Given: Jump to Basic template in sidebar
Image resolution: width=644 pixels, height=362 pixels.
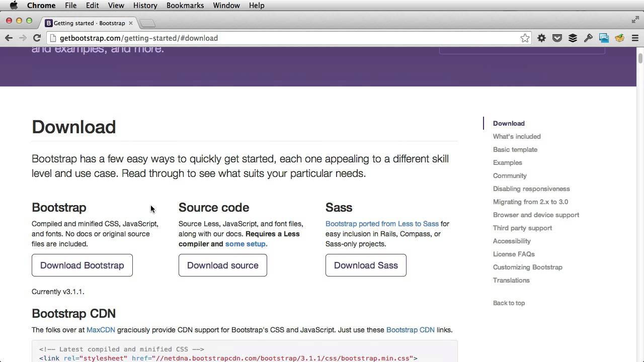Looking at the screenshot, I should click(515, 149).
